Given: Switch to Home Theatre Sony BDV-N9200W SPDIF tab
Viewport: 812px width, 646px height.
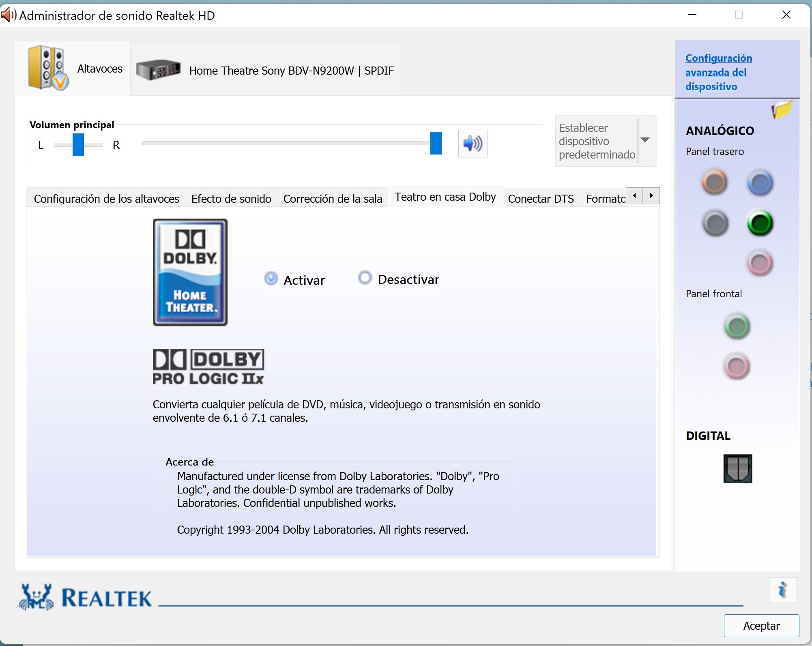Looking at the screenshot, I should tap(264, 70).
